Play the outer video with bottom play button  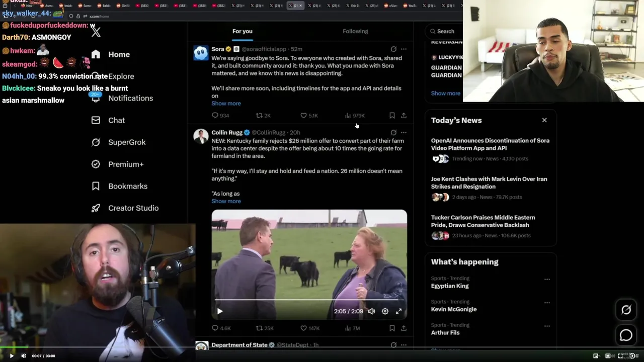(12, 356)
